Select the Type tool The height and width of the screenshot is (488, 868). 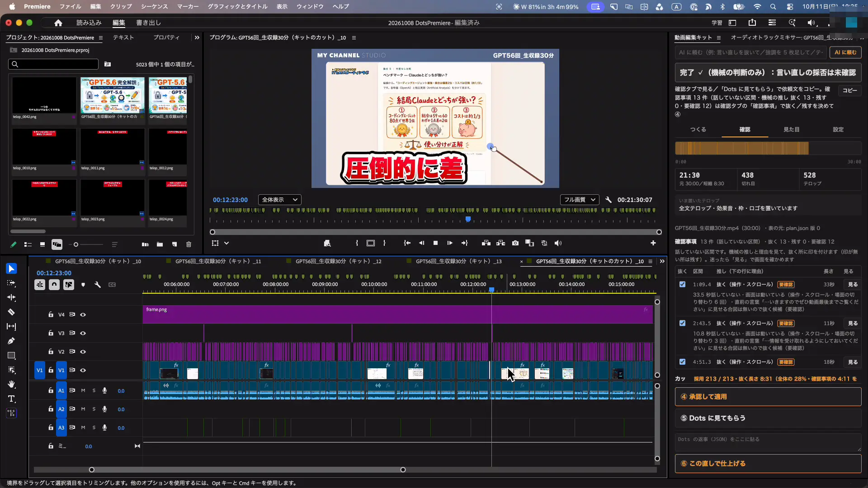point(11,399)
